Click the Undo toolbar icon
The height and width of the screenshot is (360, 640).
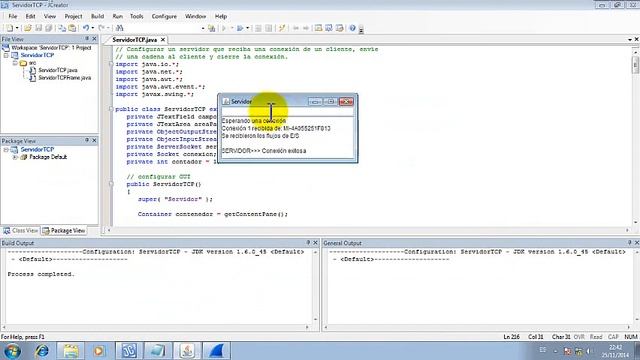86,28
